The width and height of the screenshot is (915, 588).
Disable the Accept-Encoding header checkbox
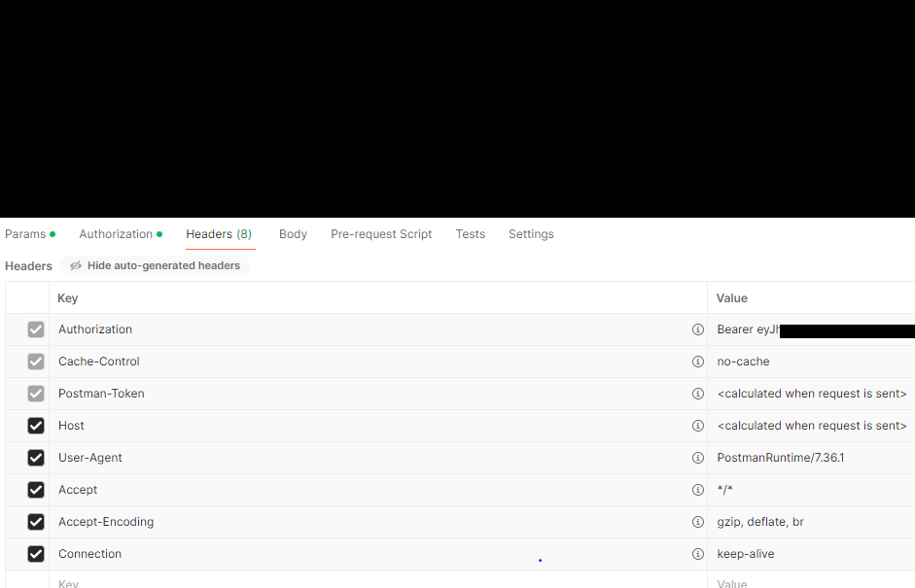(x=36, y=522)
